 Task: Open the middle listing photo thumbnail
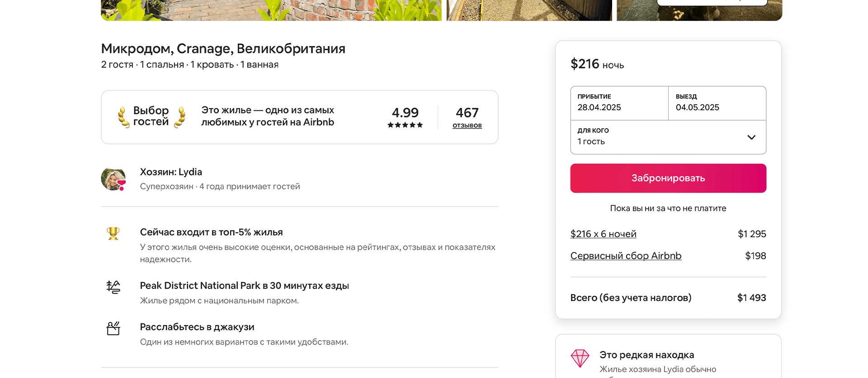point(529,10)
